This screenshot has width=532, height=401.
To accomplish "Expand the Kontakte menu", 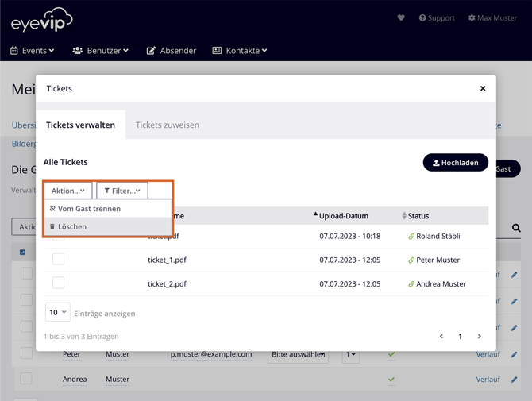I will tap(240, 51).
